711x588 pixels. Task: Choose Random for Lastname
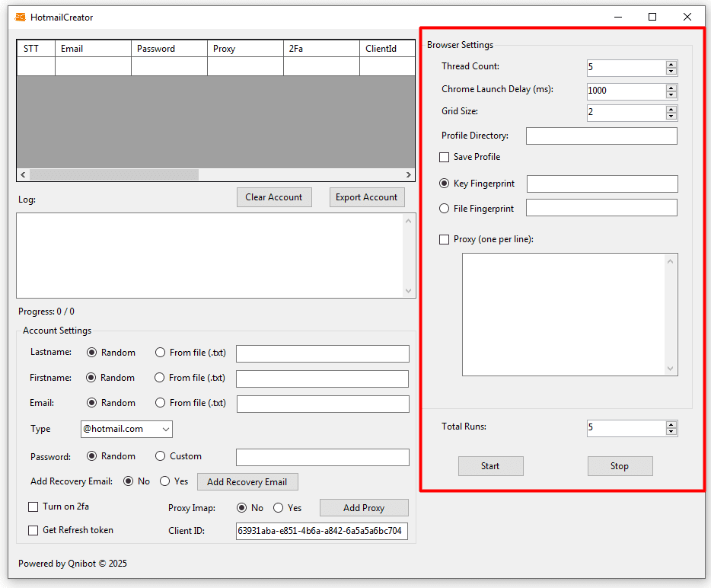pos(91,353)
